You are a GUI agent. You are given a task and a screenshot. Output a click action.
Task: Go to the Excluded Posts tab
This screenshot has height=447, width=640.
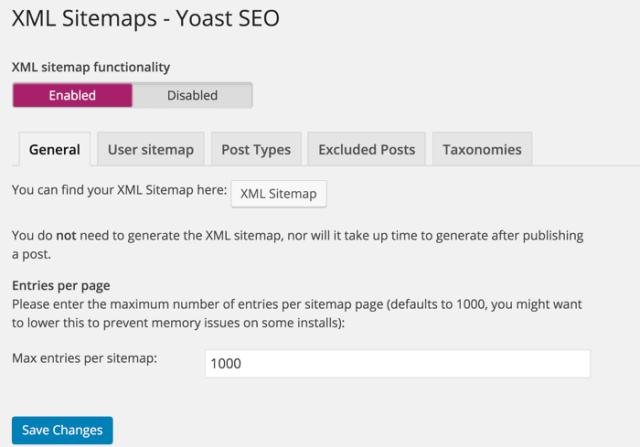(366, 149)
